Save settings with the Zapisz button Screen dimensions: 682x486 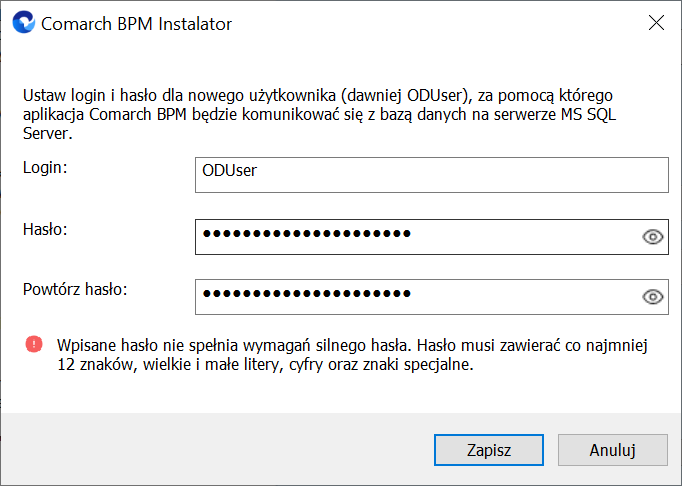[x=489, y=450]
